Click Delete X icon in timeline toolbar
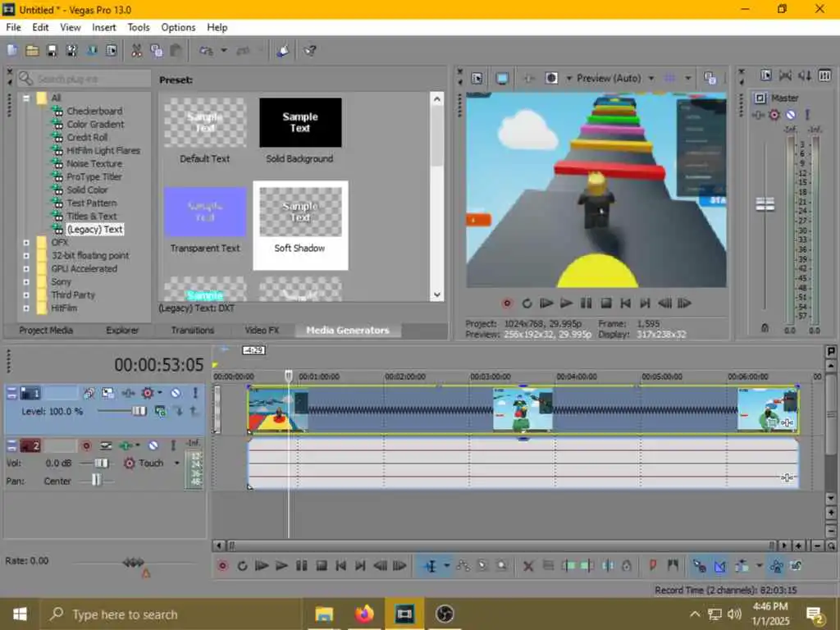The image size is (840, 630). [x=528, y=566]
